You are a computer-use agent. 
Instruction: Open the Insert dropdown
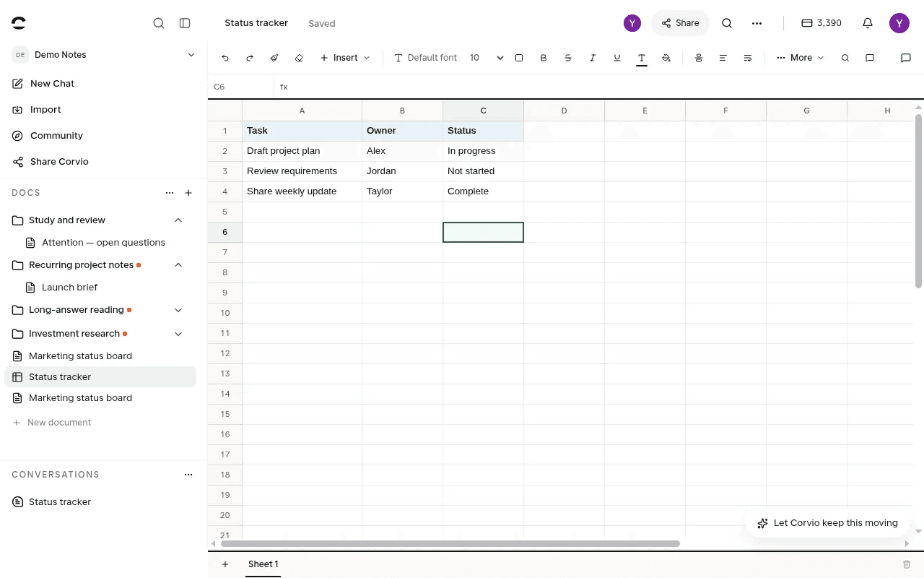tap(345, 58)
